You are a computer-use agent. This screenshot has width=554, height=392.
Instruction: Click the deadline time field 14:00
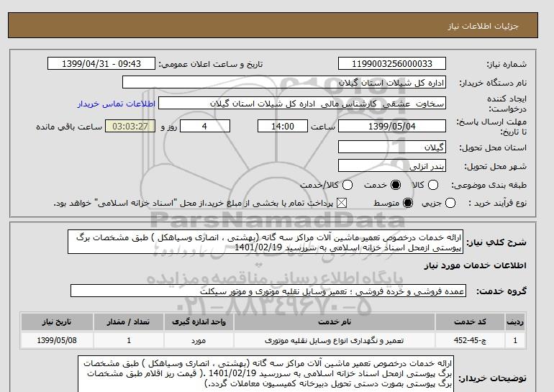(x=283, y=126)
